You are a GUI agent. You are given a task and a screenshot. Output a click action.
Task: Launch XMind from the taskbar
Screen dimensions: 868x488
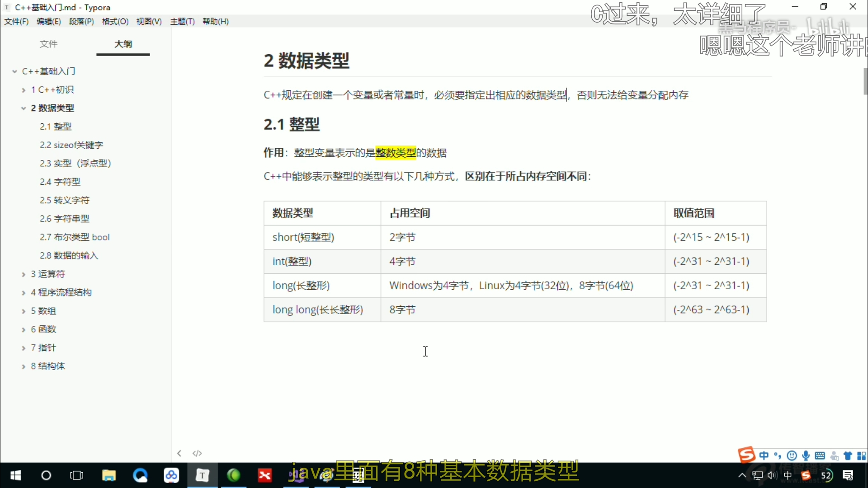(x=265, y=475)
